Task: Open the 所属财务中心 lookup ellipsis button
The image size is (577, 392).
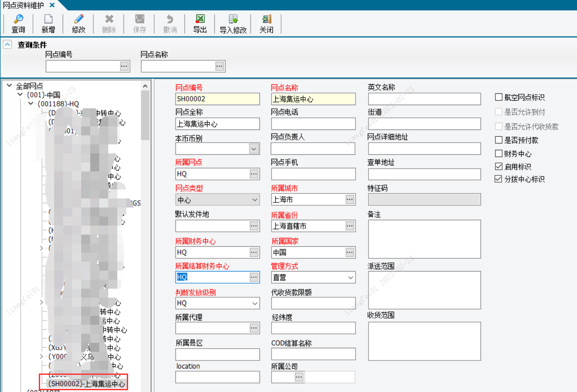Action: (254, 252)
